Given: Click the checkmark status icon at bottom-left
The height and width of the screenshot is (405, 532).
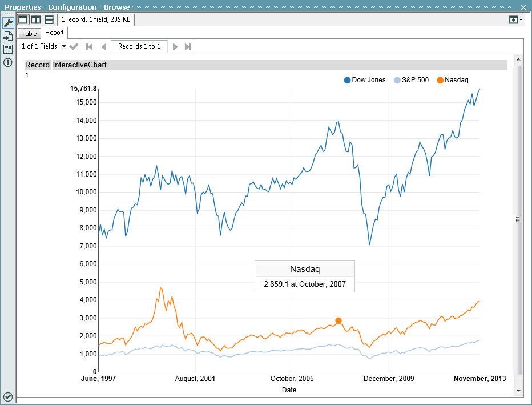Looking at the screenshot, I should (x=8, y=396).
